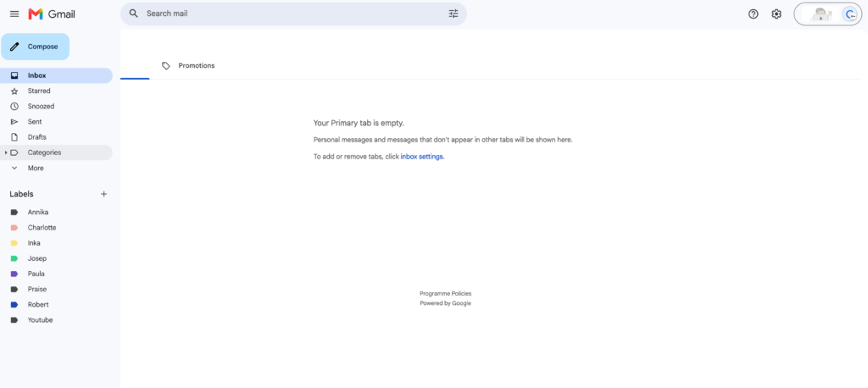Expand the Categories triangle arrow

[6, 152]
